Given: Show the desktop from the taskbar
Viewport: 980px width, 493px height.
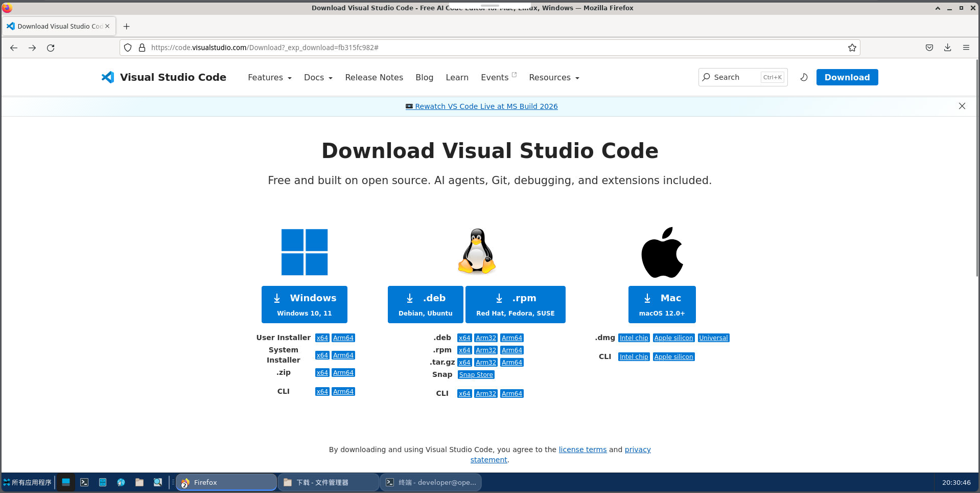Looking at the screenshot, I should 66,482.
